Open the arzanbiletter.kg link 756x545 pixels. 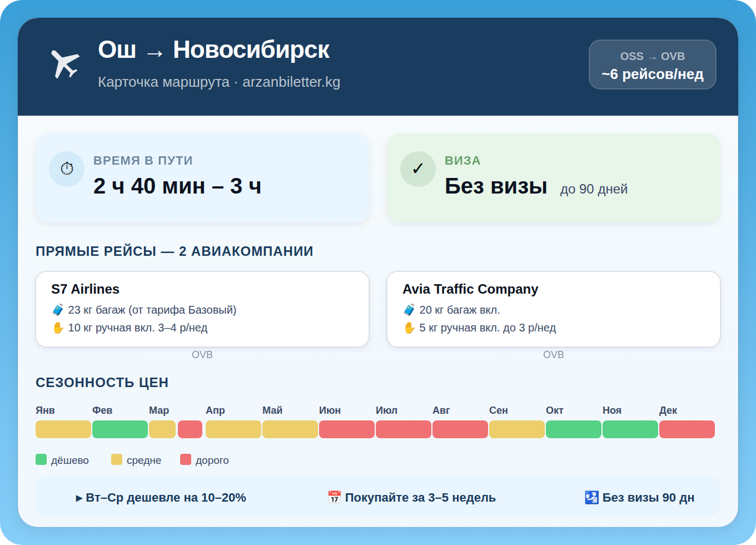[x=292, y=82]
